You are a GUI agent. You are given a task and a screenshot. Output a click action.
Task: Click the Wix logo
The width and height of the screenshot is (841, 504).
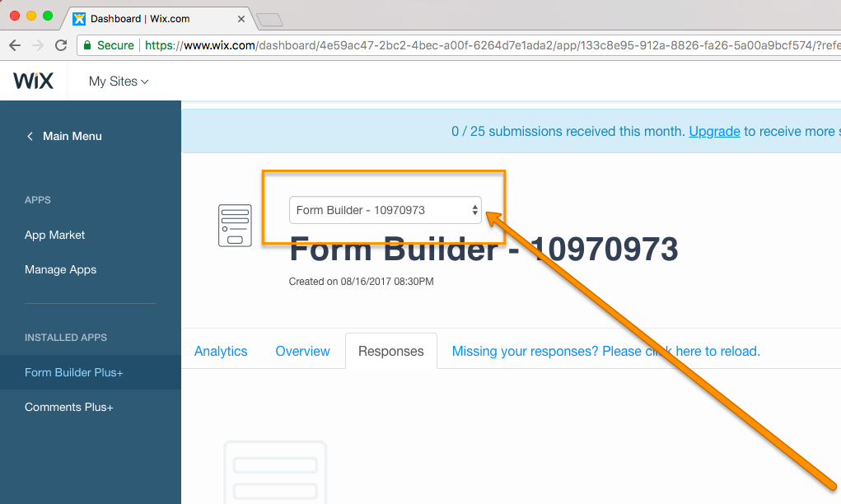coord(33,81)
